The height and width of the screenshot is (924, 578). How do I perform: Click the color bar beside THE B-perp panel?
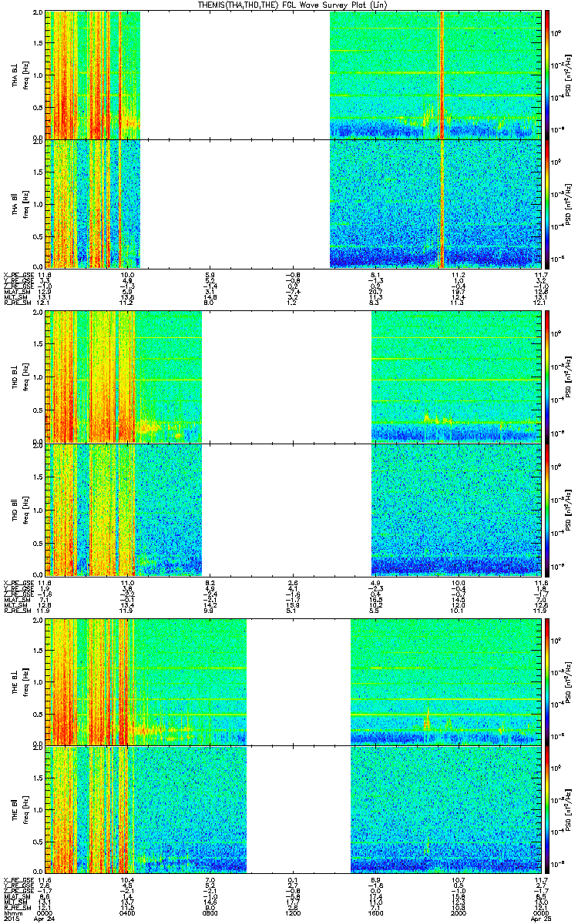(547, 681)
